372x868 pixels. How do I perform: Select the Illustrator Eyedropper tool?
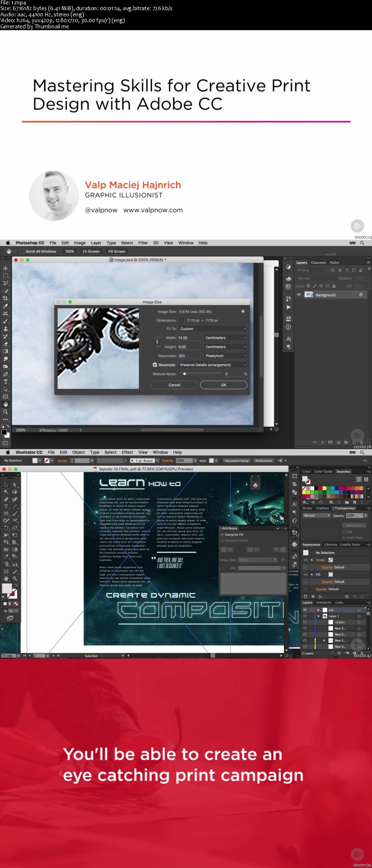point(6,557)
